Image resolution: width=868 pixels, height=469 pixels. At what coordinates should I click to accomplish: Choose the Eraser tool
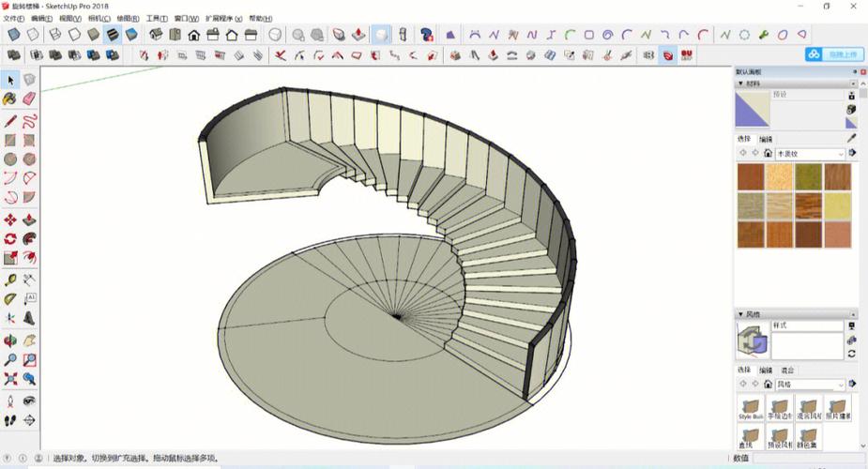point(29,98)
